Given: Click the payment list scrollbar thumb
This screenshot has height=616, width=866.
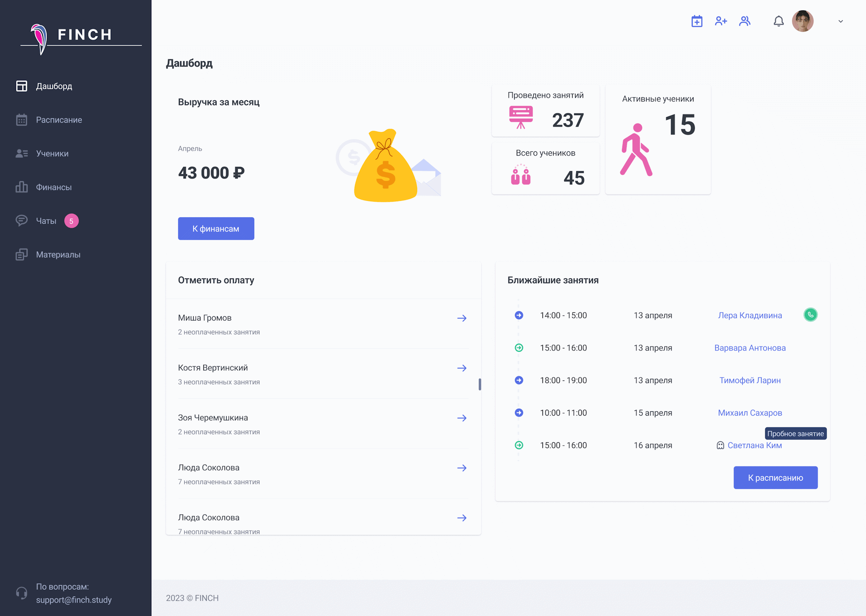Looking at the screenshot, I should coord(480,384).
